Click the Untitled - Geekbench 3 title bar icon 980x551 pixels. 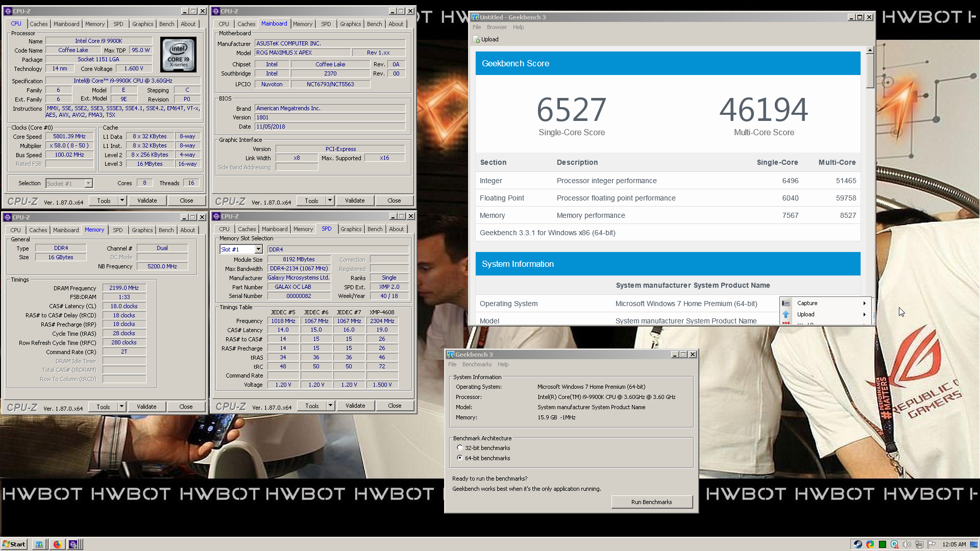475,17
